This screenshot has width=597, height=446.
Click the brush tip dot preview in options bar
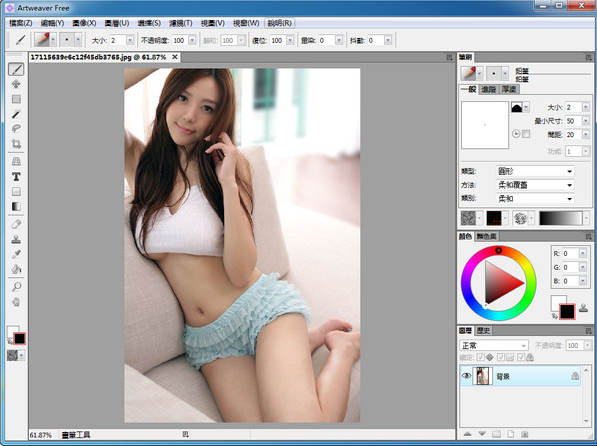[67, 40]
